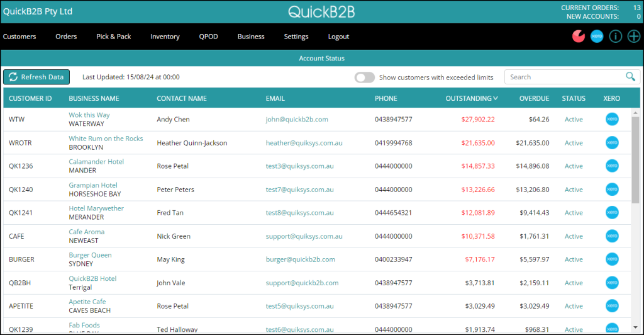Click Business Name column header
This screenshot has height=335, width=644.
94,98
